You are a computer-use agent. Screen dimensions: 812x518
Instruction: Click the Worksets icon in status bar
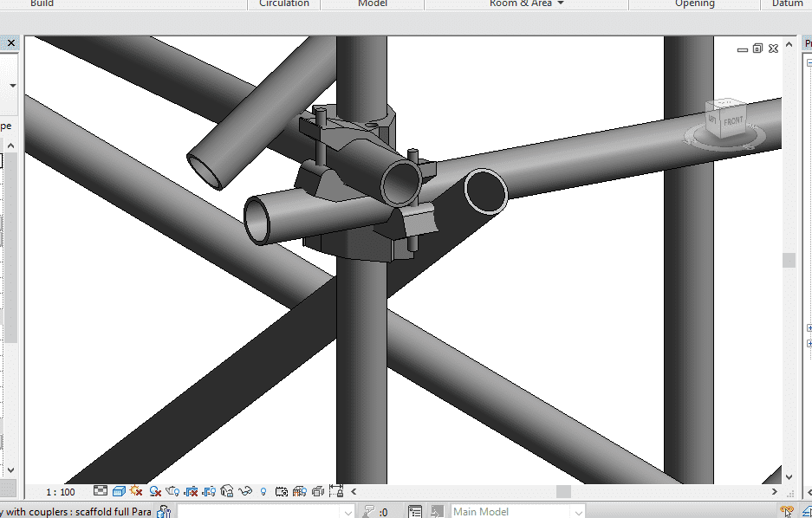click(x=163, y=512)
